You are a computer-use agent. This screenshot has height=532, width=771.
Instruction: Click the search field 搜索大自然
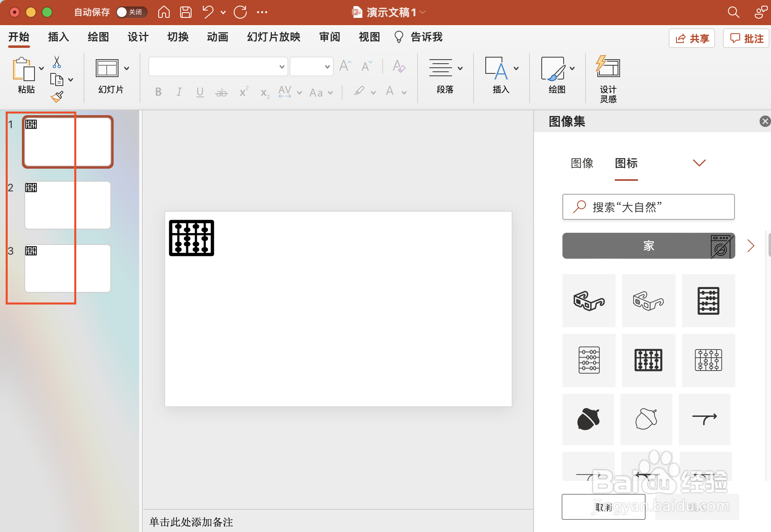click(648, 207)
